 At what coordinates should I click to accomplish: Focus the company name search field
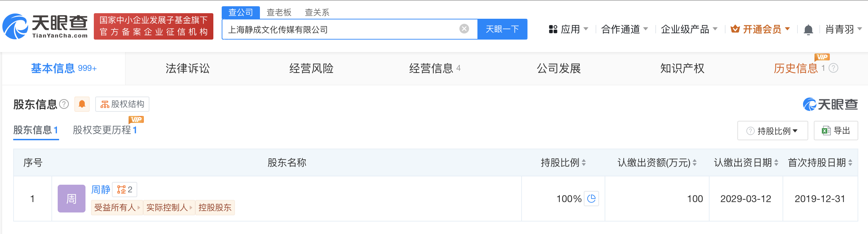(x=341, y=30)
